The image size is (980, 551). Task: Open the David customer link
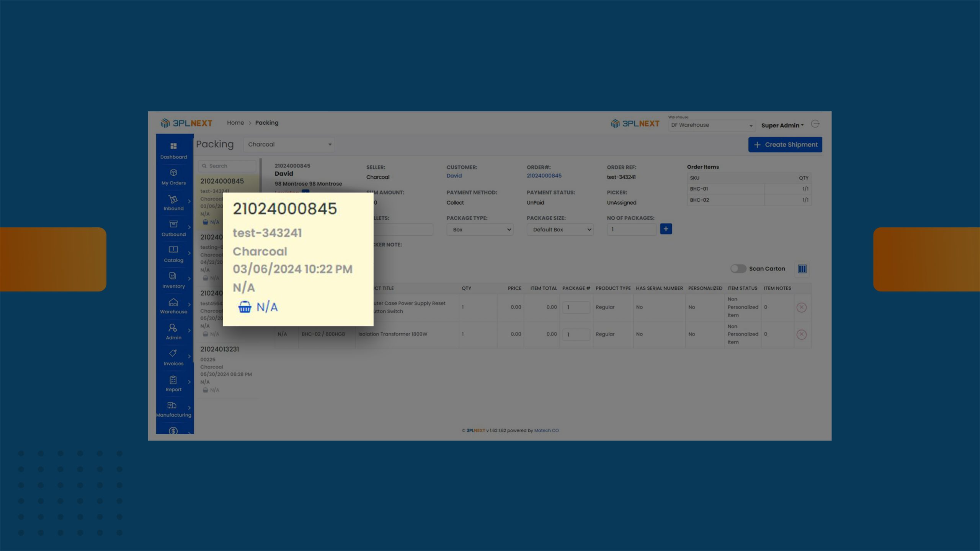tap(454, 176)
